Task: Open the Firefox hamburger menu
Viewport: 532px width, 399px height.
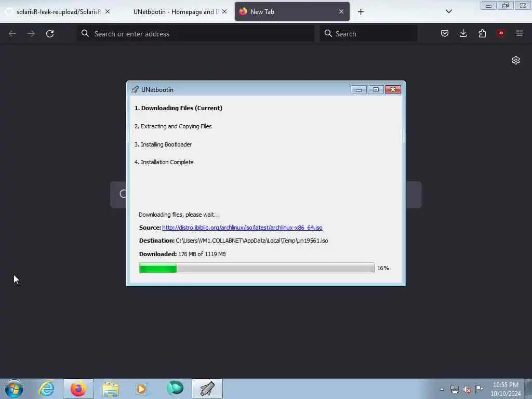Action: click(x=520, y=33)
